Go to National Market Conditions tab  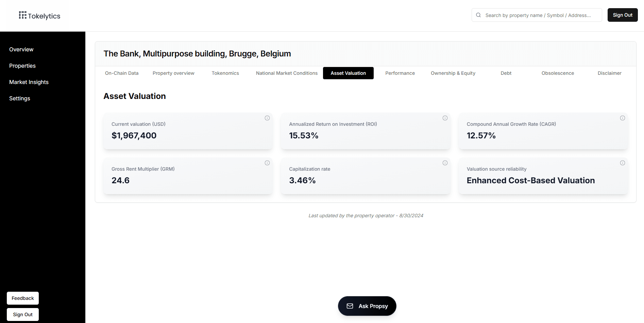tap(287, 73)
